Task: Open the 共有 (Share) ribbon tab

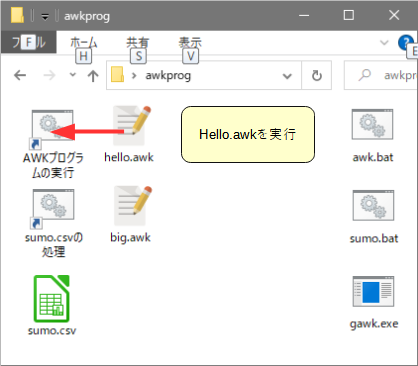Action: tap(138, 43)
